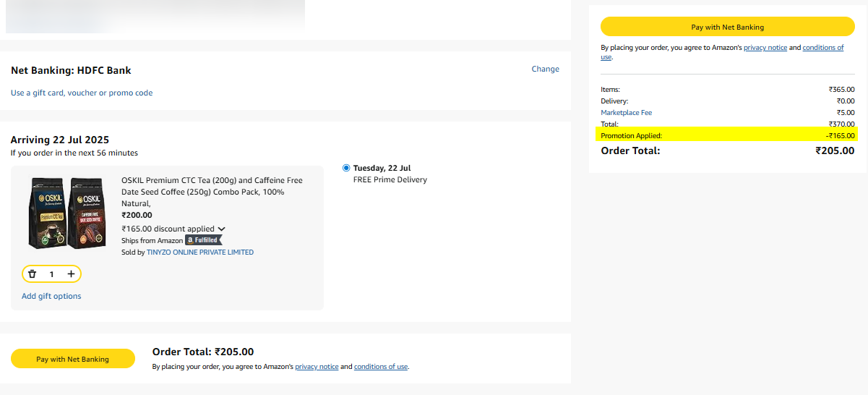The width and height of the screenshot is (868, 395).
Task: Open conditions of use link in order summary panel
Action: pos(822,48)
